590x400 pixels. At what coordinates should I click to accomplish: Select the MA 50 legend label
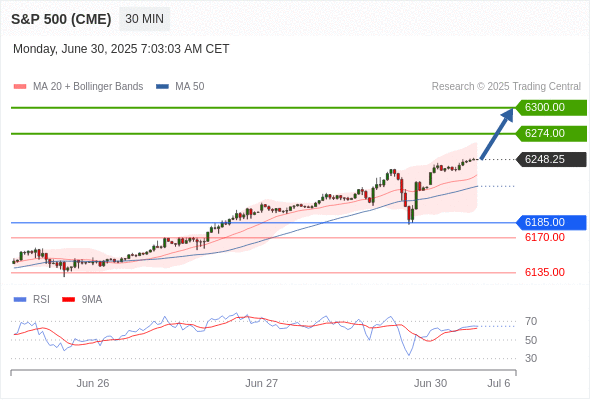tap(190, 87)
